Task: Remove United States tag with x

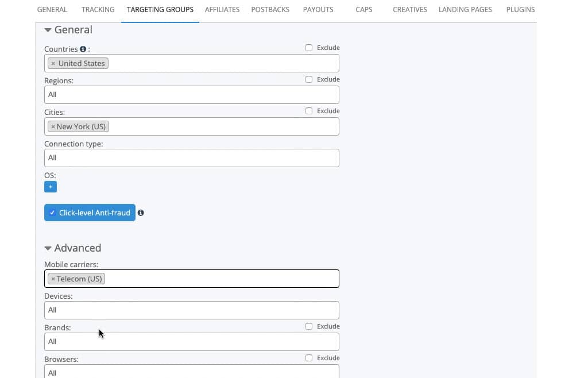Action: 53,63
